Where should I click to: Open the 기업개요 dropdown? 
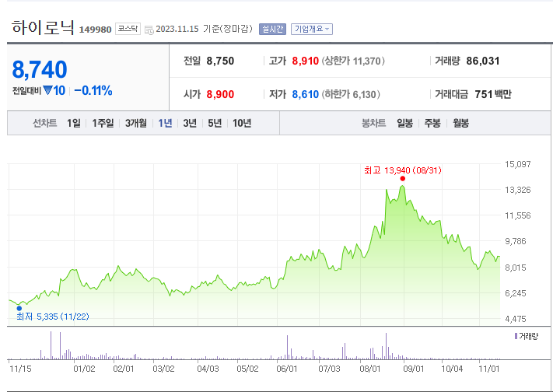click(x=312, y=29)
